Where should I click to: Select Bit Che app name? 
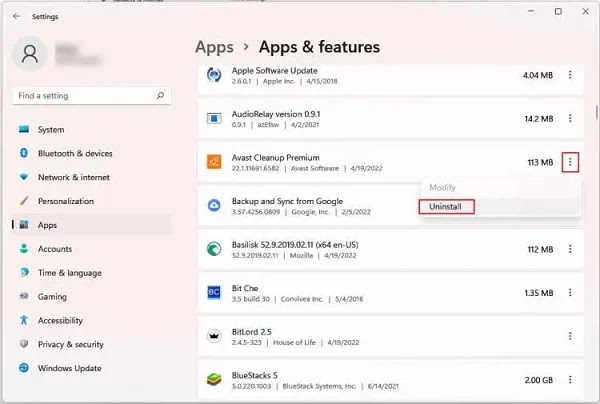point(245,288)
